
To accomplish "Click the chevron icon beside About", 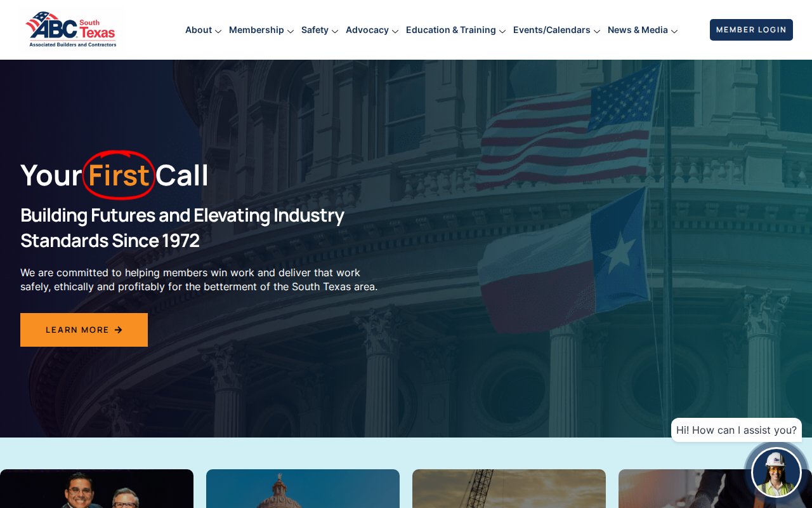I will point(218,31).
